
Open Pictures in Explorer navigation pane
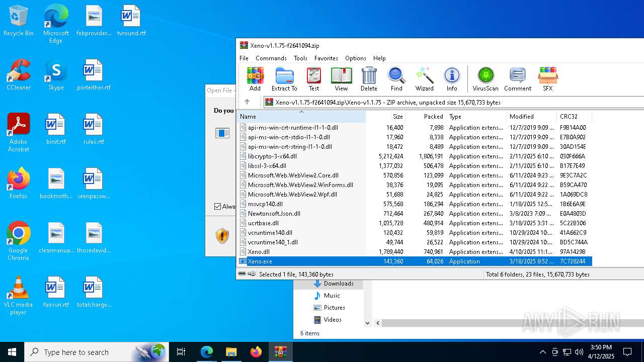(329, 308)
